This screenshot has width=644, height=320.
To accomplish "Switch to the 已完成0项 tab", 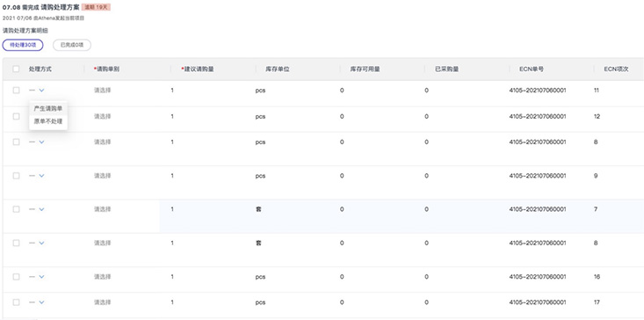I will (x=72, y=45).
